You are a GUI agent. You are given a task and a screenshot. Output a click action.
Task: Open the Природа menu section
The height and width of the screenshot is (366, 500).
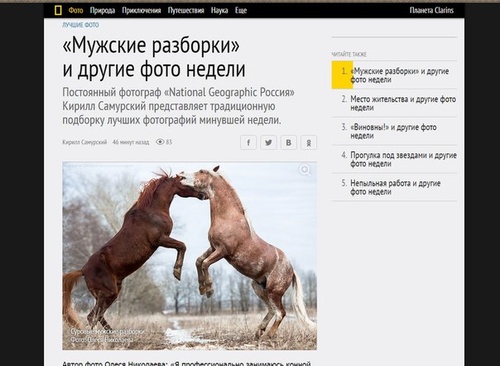pos(102,10)
